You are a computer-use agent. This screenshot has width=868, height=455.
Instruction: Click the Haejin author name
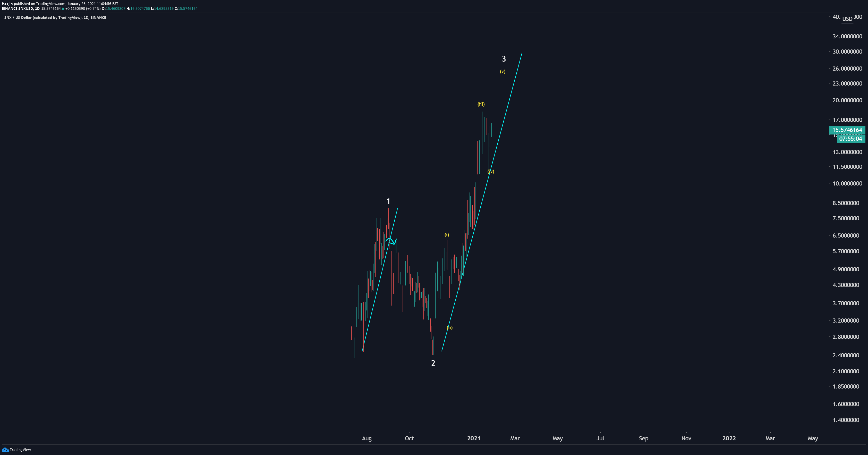pos(7,4)
